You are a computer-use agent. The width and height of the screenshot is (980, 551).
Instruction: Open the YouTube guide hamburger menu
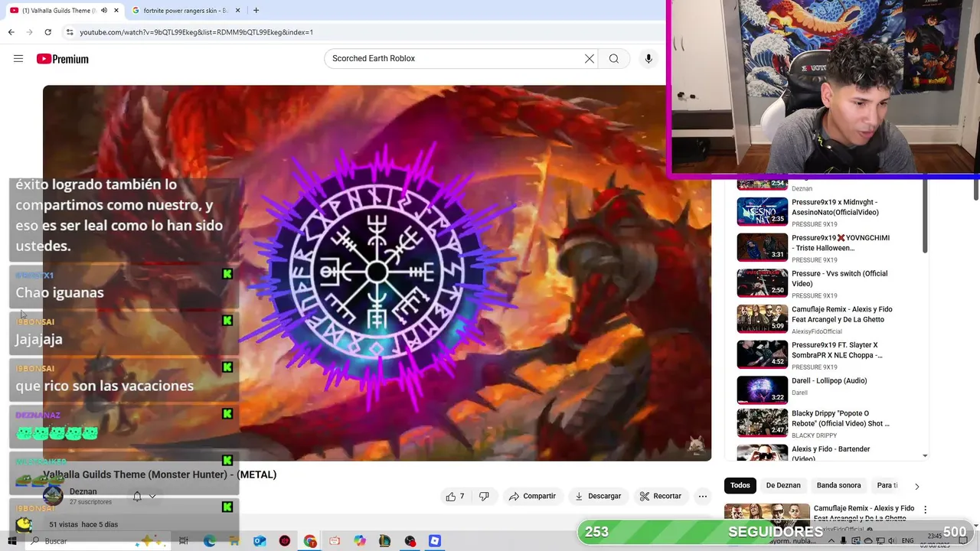(18, 59)
